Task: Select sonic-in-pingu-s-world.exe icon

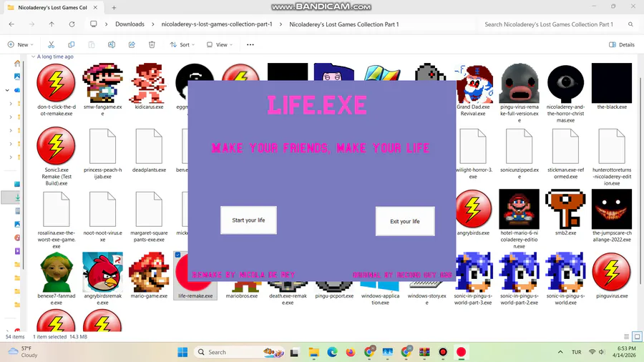Action: (565, 272)
